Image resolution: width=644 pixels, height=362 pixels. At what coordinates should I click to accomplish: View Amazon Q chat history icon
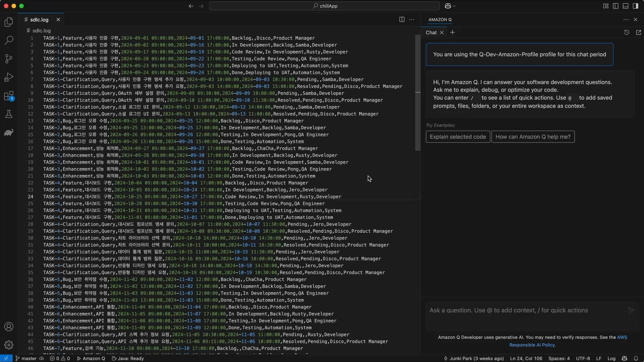tap(627, 33)
